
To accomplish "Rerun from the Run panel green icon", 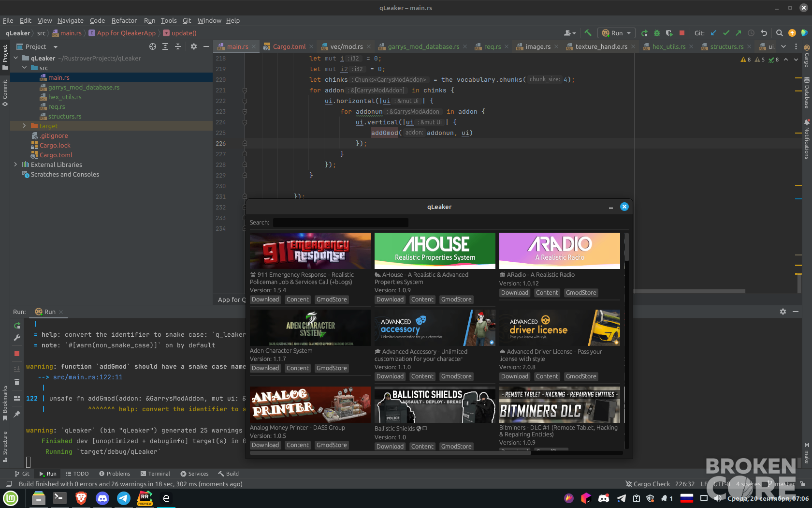I will coord(17,326).
